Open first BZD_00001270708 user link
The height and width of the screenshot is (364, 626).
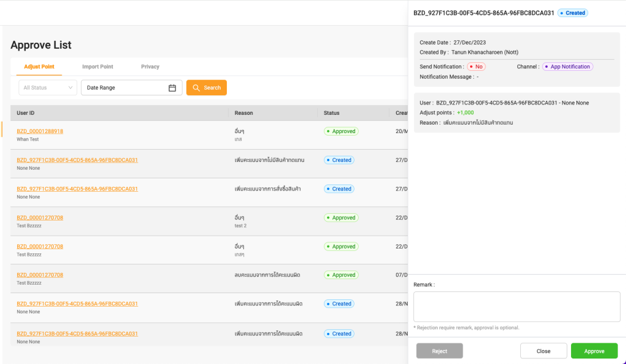[x=40, y=217]
